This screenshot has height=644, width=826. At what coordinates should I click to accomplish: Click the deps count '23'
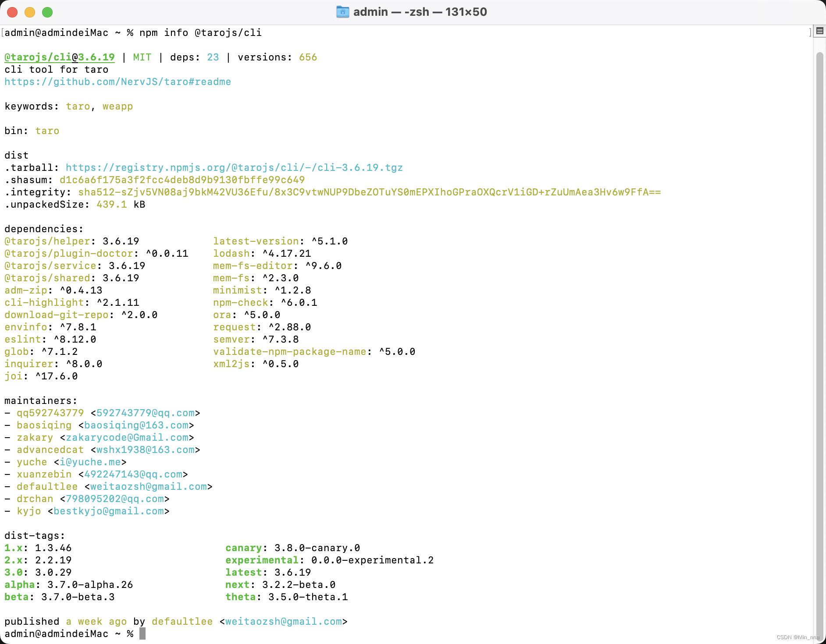pyautogui.click(x=213, y=57)
